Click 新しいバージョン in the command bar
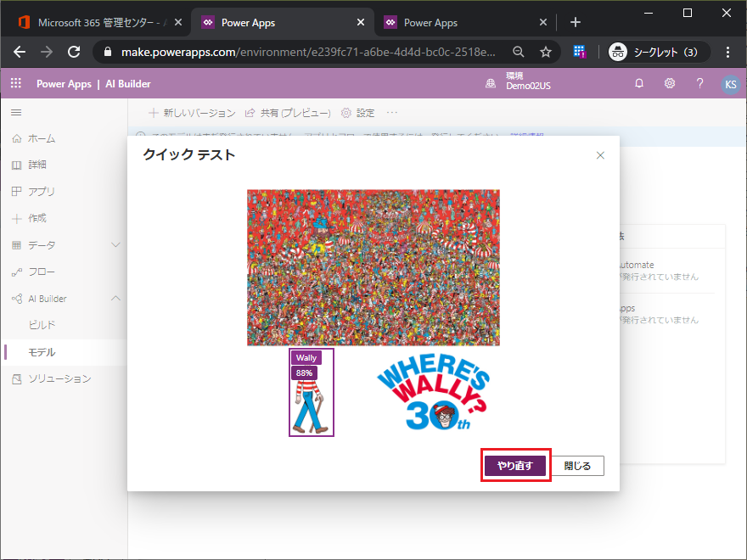This screenshot has height=560, width=747. tap(192, 113)
